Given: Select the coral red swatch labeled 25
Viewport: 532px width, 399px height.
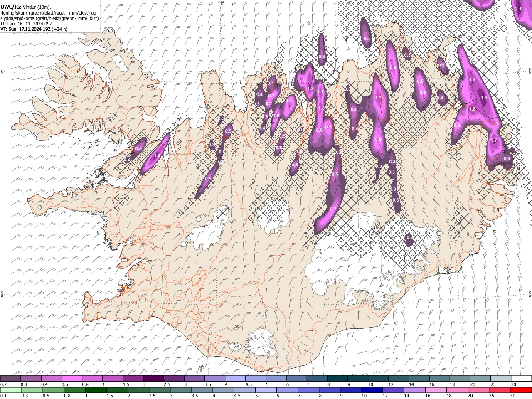Looking at the screenshot, I should (500, 390).
